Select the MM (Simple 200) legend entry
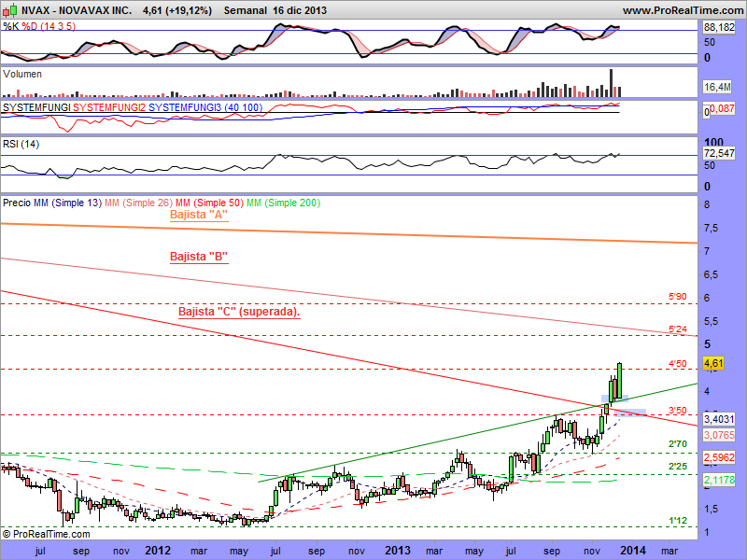This screenshot has height=560, width=747. (x=283, y=203)
